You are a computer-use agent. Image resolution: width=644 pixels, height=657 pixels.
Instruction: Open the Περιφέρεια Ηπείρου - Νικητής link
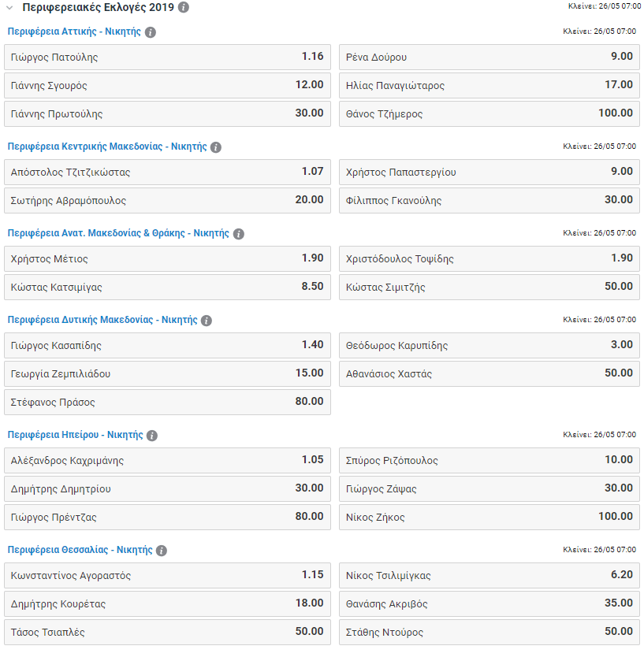click(75, 435)
